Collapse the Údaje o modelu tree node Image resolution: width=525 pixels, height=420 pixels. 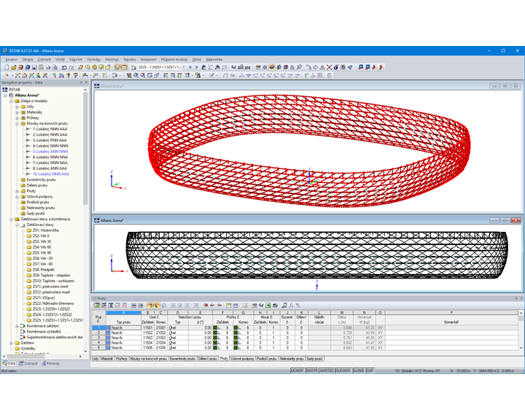coord(12,101)
